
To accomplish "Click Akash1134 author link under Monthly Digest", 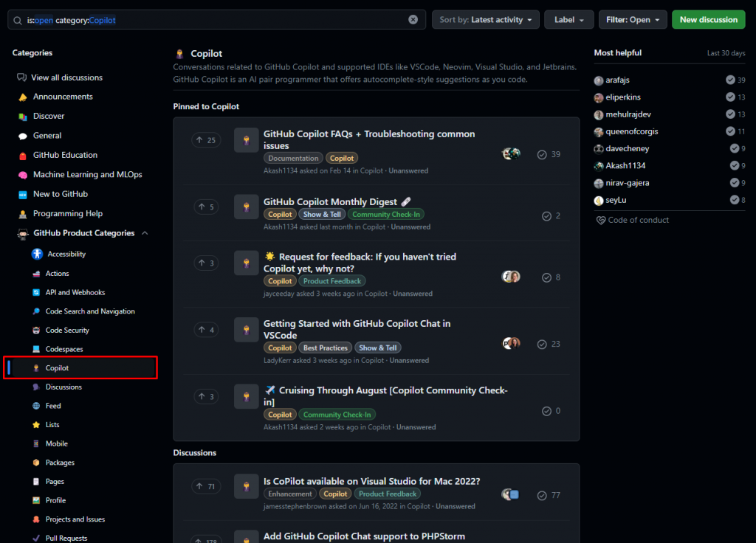I will coord(280,227).
